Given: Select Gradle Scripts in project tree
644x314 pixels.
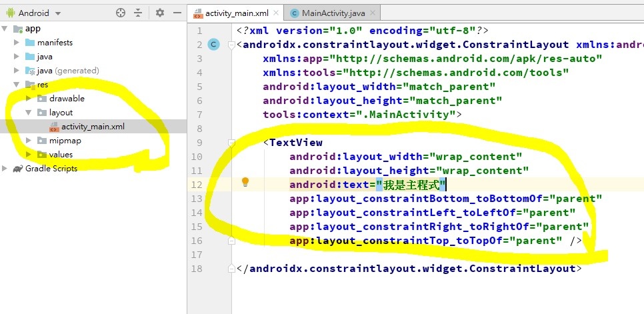Looking at the screenshot, I should (51, 168).
